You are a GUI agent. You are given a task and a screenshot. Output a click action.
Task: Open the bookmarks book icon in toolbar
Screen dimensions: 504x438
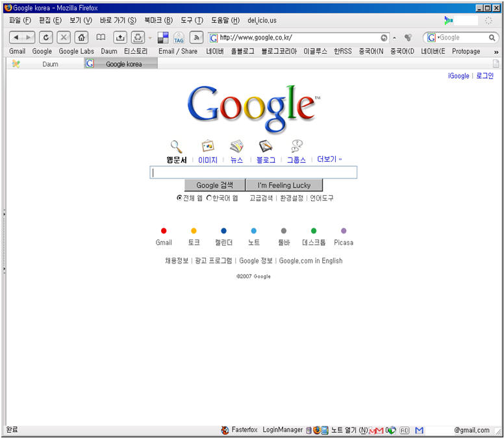tap(101, 38)
